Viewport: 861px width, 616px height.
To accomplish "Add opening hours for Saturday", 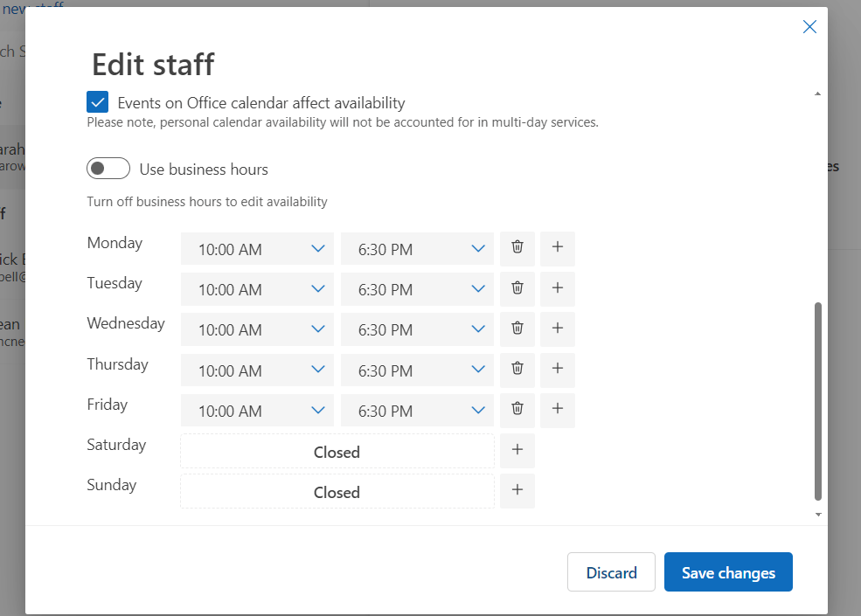I will click(517, 451).
